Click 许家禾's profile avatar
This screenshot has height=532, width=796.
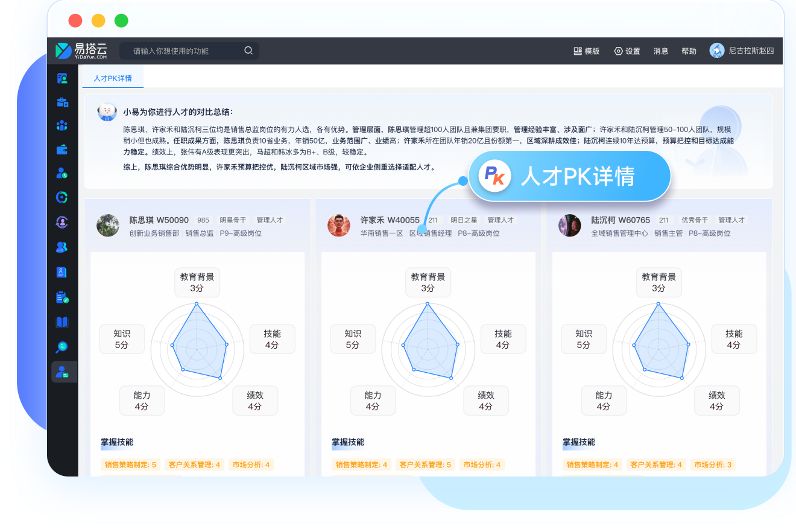point(339,226)
